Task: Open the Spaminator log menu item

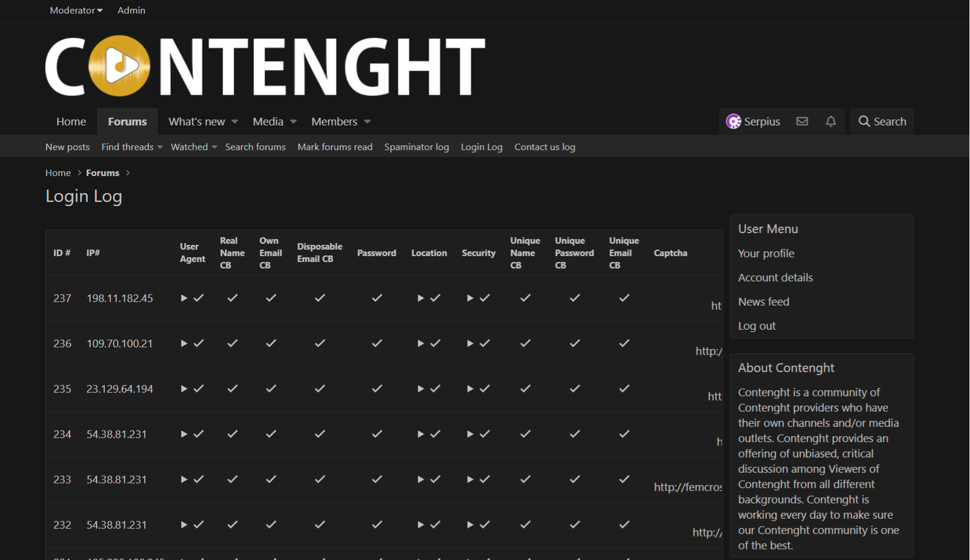Action: (416, 147)
